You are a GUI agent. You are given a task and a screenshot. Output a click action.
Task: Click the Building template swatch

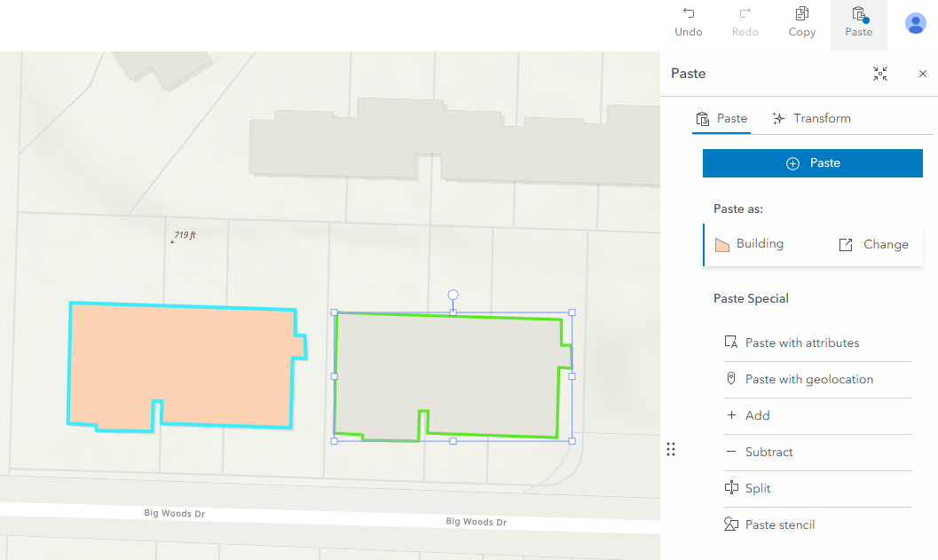point(722,245)
